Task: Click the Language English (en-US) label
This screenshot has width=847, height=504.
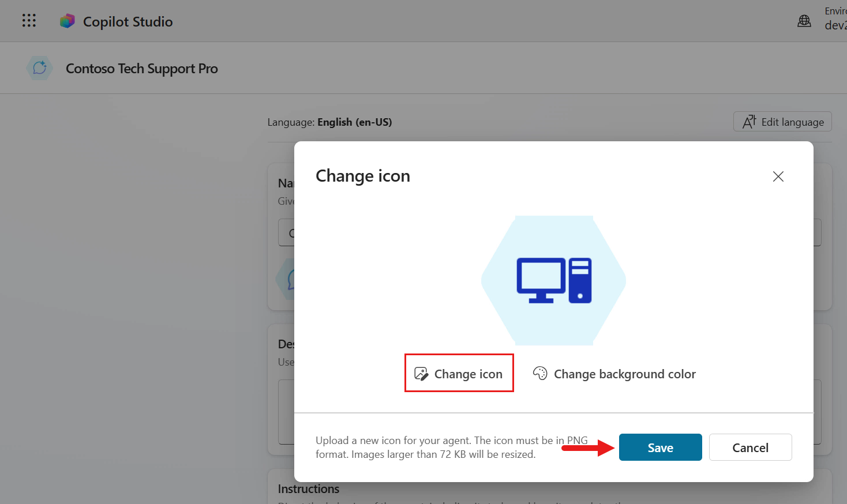Action: pos(329,122)
